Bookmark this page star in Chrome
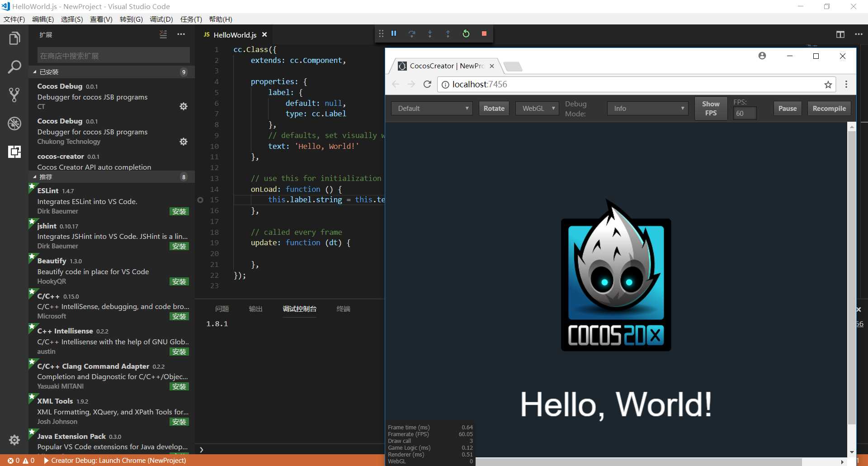Image resolution: width=868 pixels, height=466 pixels. (x=828, y=85)
